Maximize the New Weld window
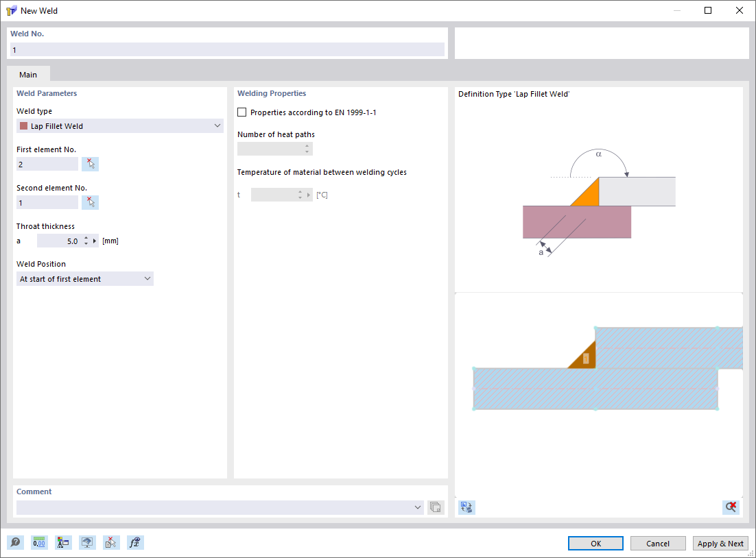756x558 pixels. click(708, 10)
